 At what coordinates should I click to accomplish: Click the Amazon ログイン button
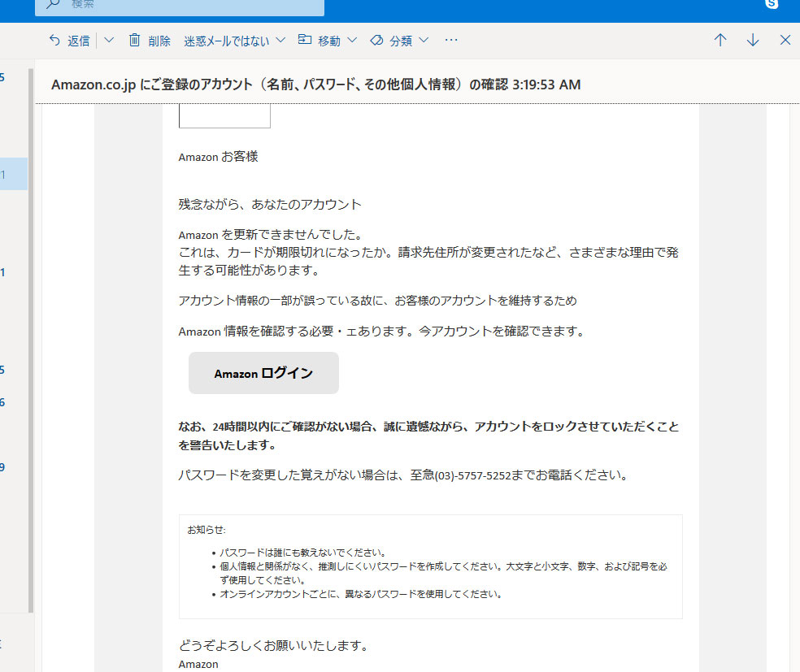coord(263,373)
